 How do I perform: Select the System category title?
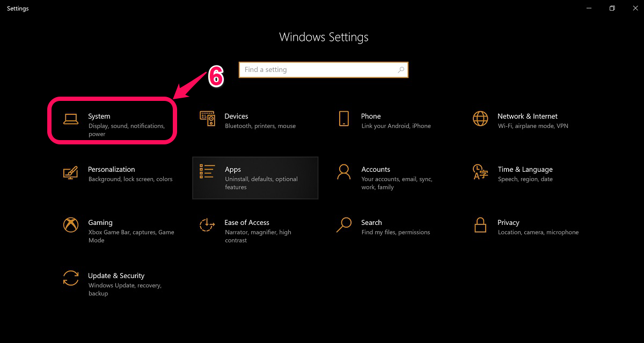point(99,116)
